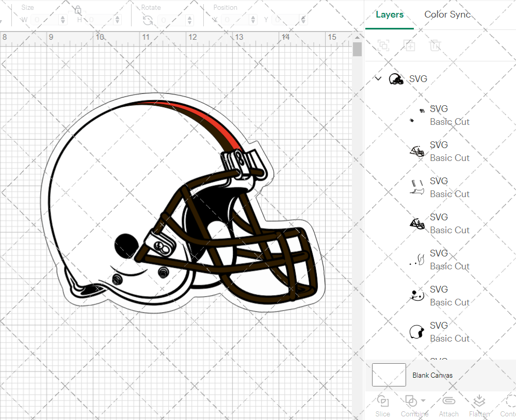Viewport: 516px width, 420px height.
Task: Open the Combine dropdown arrow
Action: tap(423, 401)
